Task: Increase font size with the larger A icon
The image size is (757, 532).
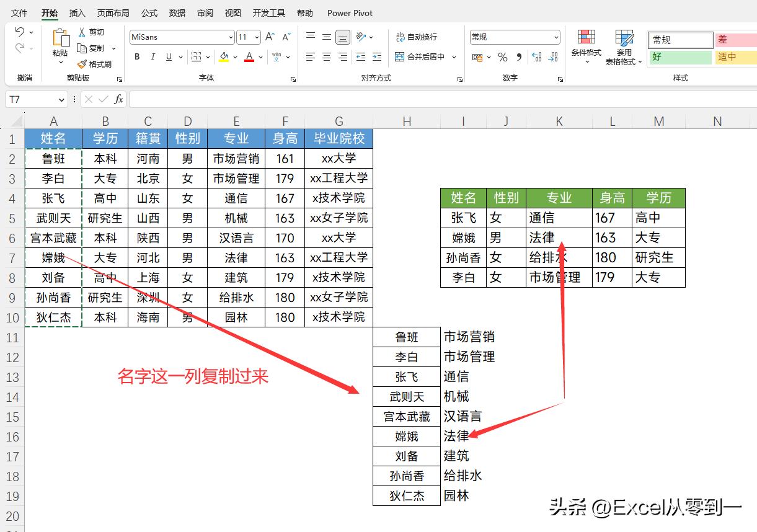Action: (x=270, y=37)
